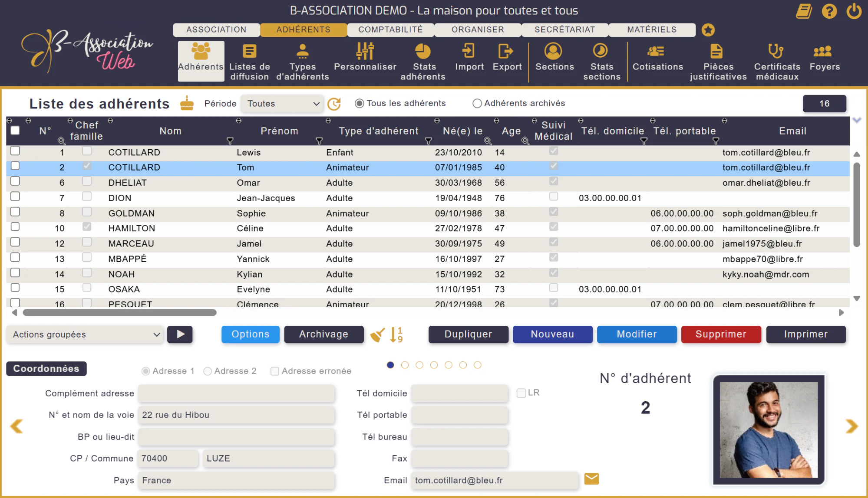Click the favorites star icon

pos(708,30)
